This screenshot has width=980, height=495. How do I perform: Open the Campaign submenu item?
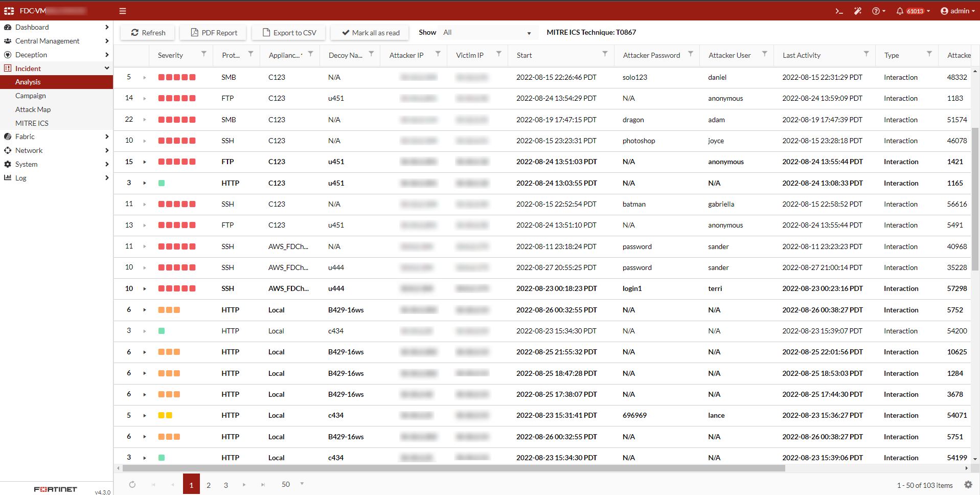(x=56, y=96)
